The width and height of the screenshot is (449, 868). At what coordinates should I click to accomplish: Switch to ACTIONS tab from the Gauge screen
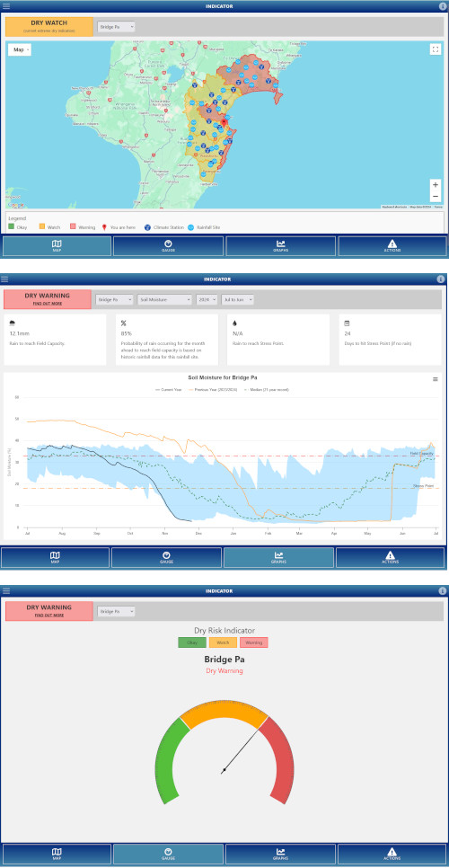392,855
